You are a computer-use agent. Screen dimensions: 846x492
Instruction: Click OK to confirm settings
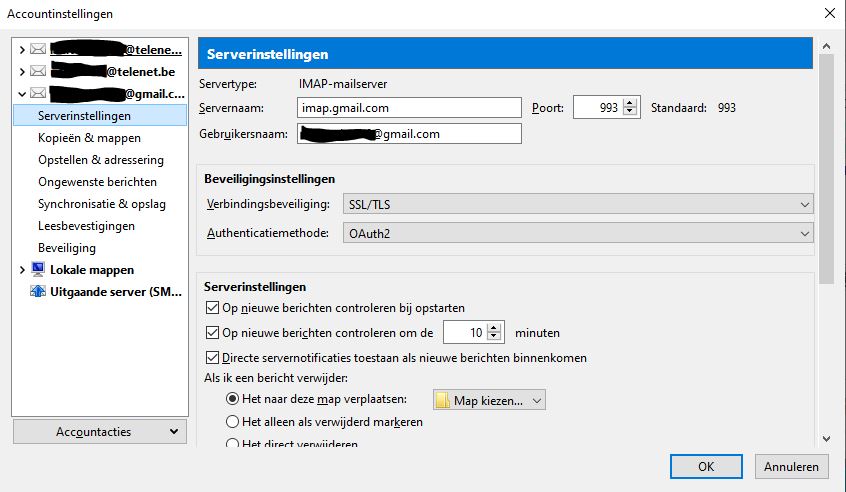706,467
